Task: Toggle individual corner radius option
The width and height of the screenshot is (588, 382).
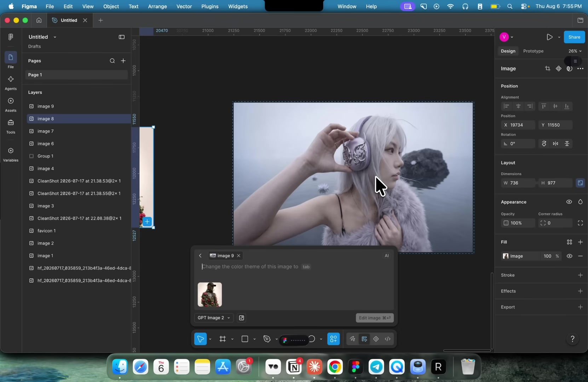Action: coord(580,223)
